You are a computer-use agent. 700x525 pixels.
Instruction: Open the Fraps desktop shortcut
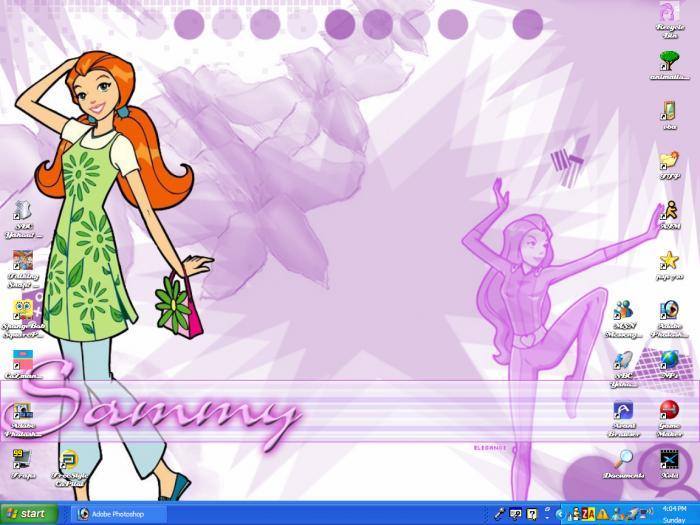click(22, 459)
